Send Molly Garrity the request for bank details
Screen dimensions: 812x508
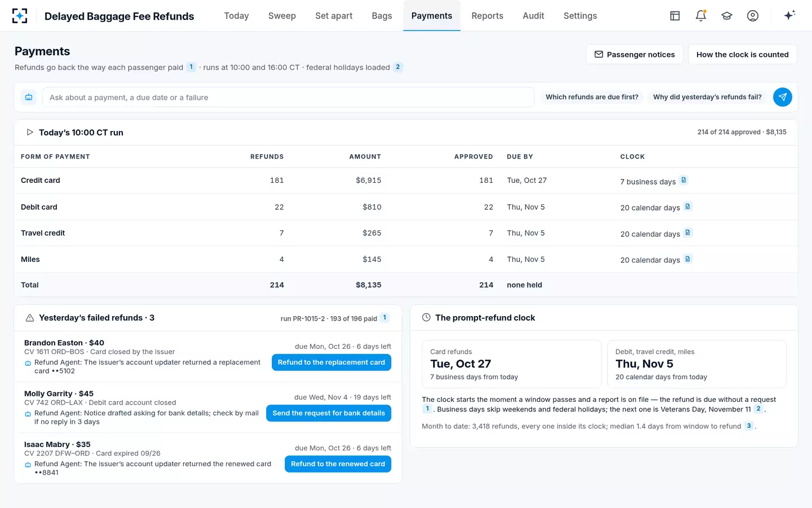coord(329,413)
